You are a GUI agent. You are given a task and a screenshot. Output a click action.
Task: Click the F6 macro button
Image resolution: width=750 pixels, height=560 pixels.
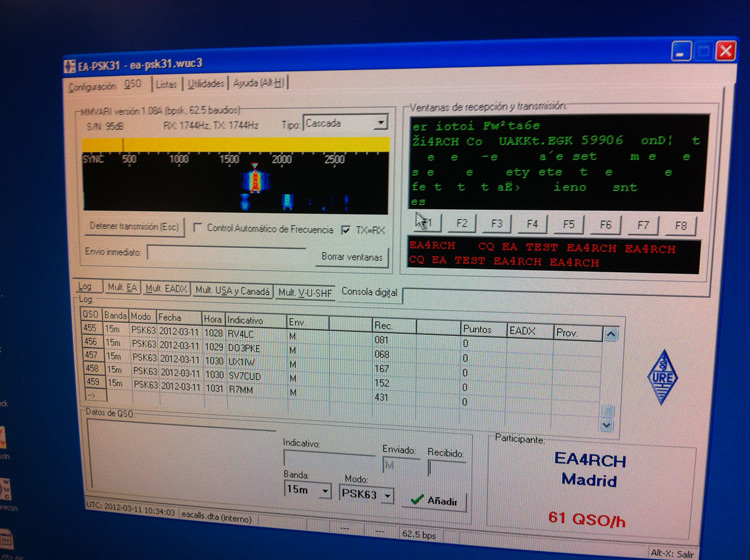coord(606,225)
